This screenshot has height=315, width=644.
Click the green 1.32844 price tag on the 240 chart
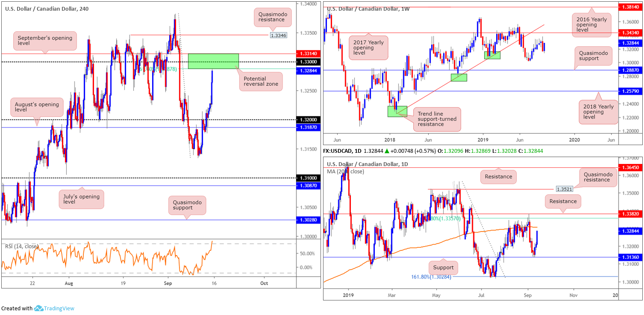point(309,71)
